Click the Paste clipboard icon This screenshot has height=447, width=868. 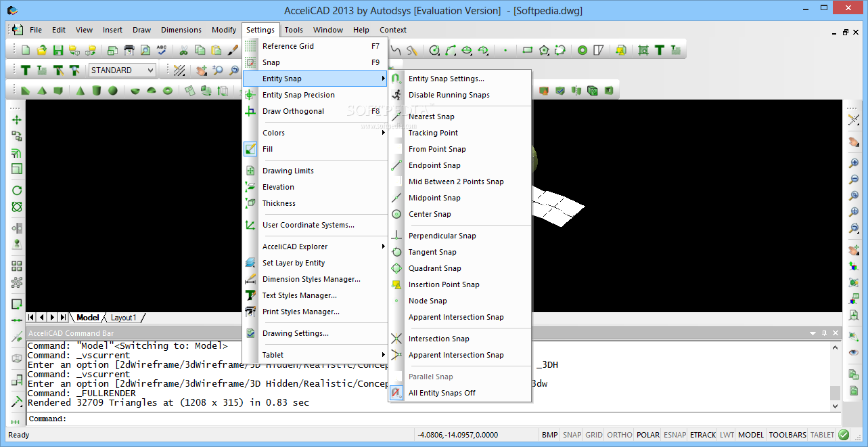pos(216,50)
